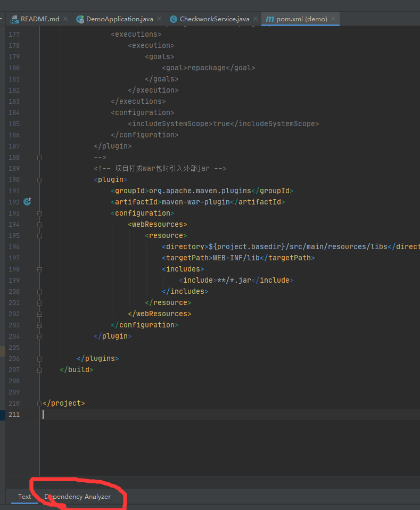Collapse the plugin fold at line 190
Viewport: 420px width, 510px height.
pyautogui.click(x=40, y=180)
